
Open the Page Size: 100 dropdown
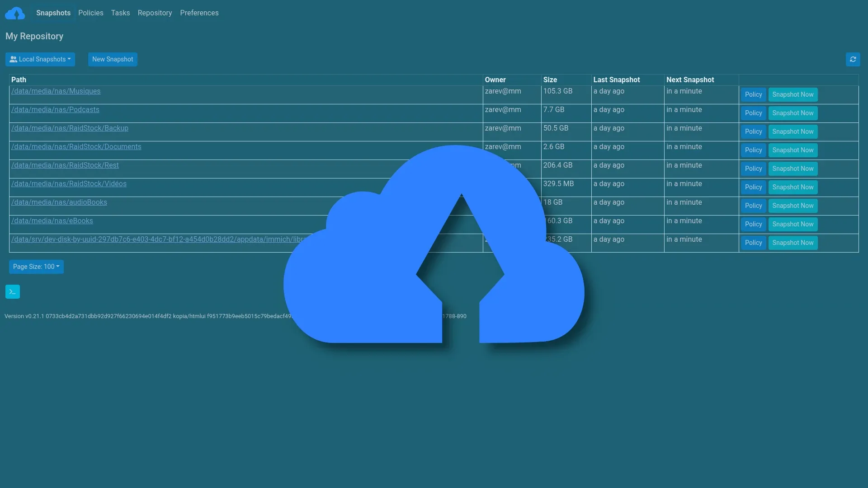(36, 267)
